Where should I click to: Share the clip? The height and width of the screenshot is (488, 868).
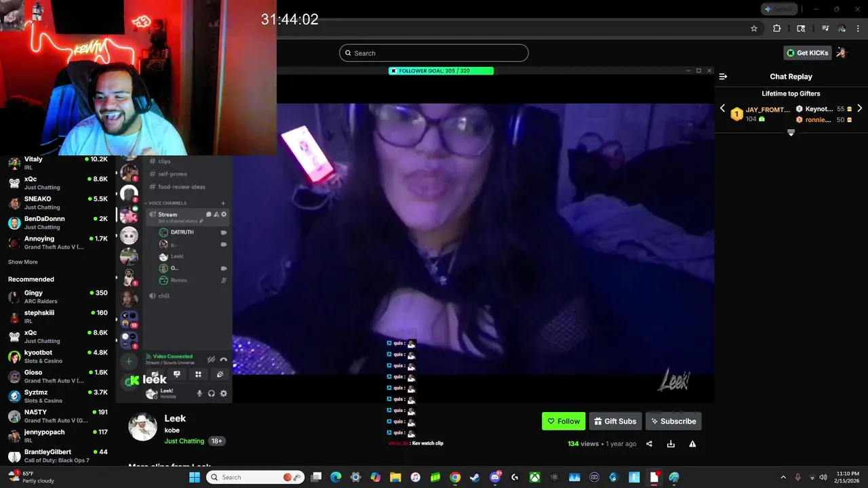coord(649,444)
